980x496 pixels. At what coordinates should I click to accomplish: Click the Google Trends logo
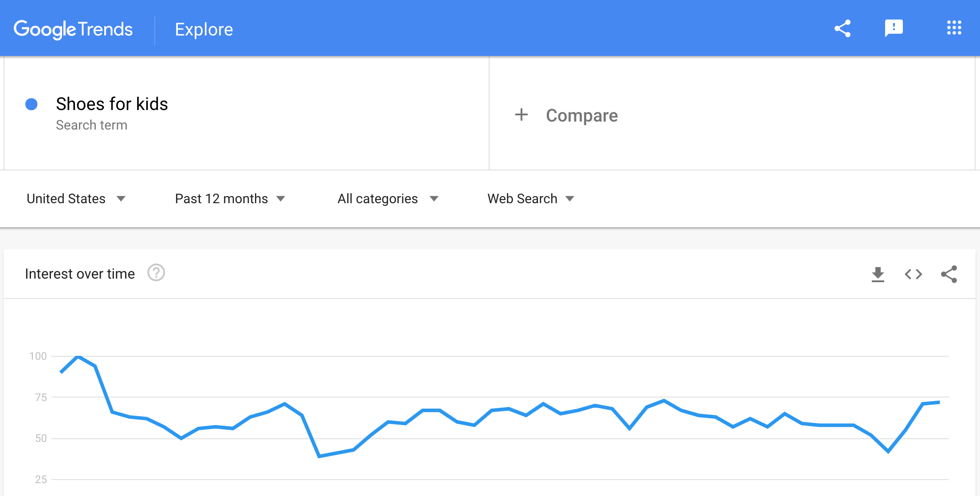point(73,29)
